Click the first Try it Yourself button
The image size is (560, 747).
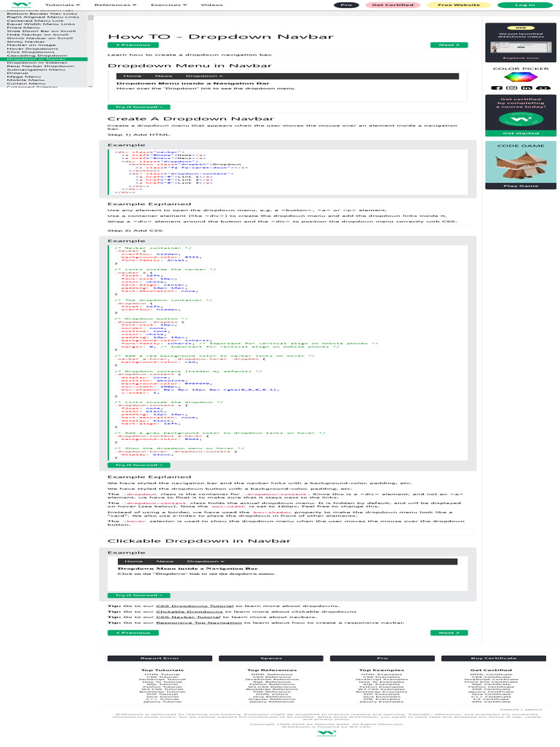139,107
